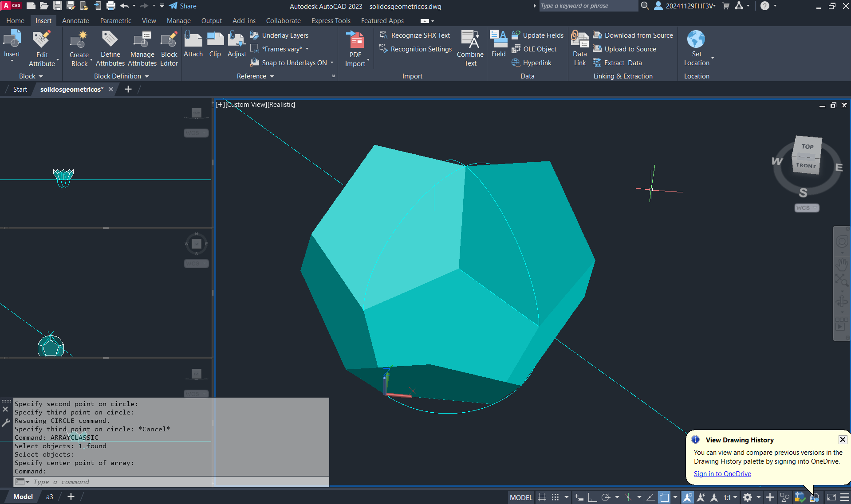This screenshot has width=851, height=504.
Task: Open the a3 layout tab
Action: (50, 497)
